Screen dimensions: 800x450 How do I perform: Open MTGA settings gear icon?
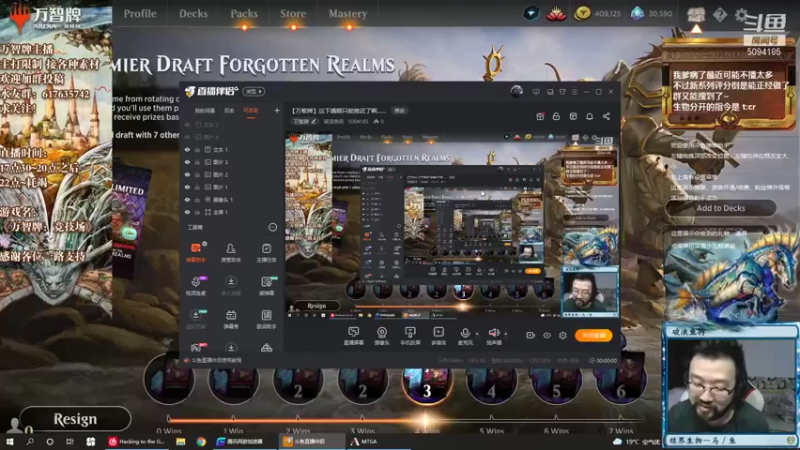click(741, 14)
